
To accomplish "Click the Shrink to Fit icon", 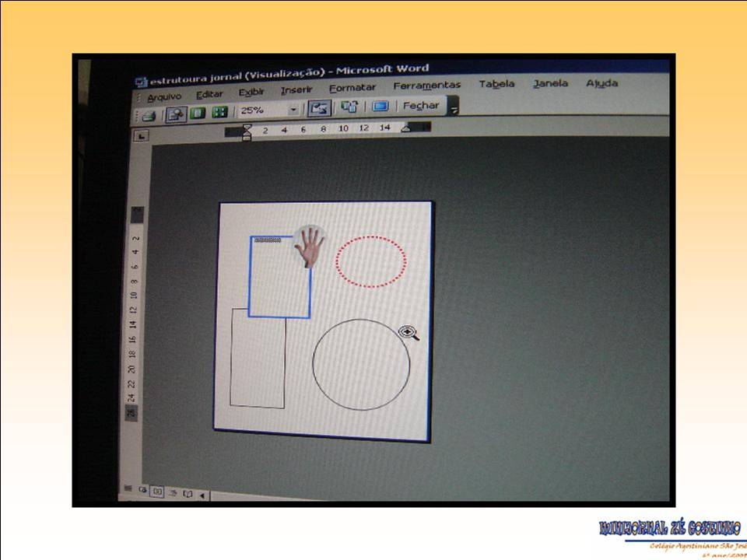I will [x=349, y=107].
